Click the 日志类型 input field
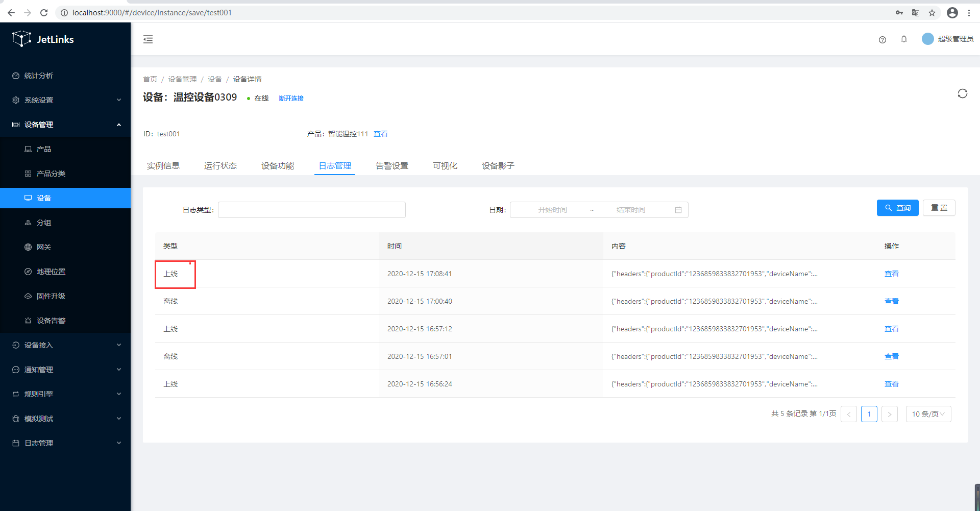Image resolution: width=980 pixels, height=511 pixels. [311, 210]
